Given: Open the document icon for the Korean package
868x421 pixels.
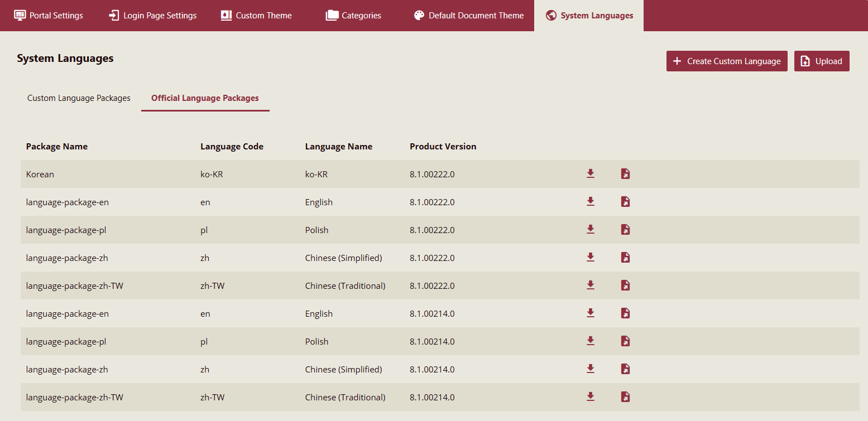Looking at the screenshot, I should pos(625,173).
